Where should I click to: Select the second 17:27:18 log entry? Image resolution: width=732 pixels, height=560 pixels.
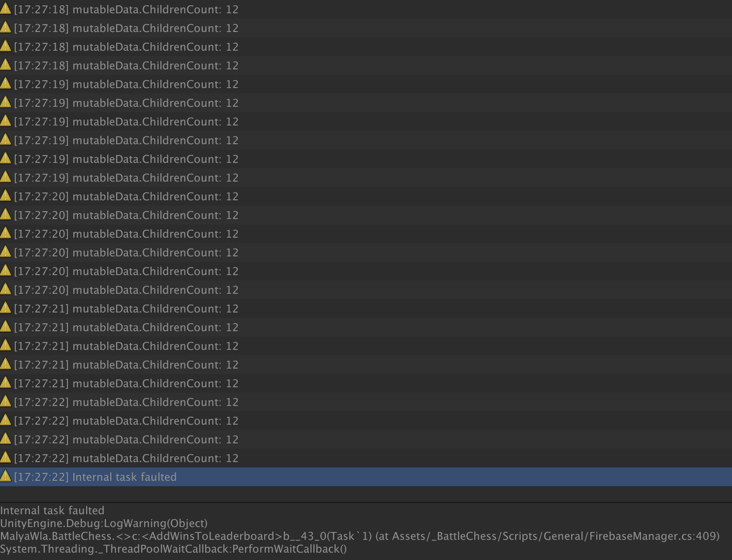(123, 28)
